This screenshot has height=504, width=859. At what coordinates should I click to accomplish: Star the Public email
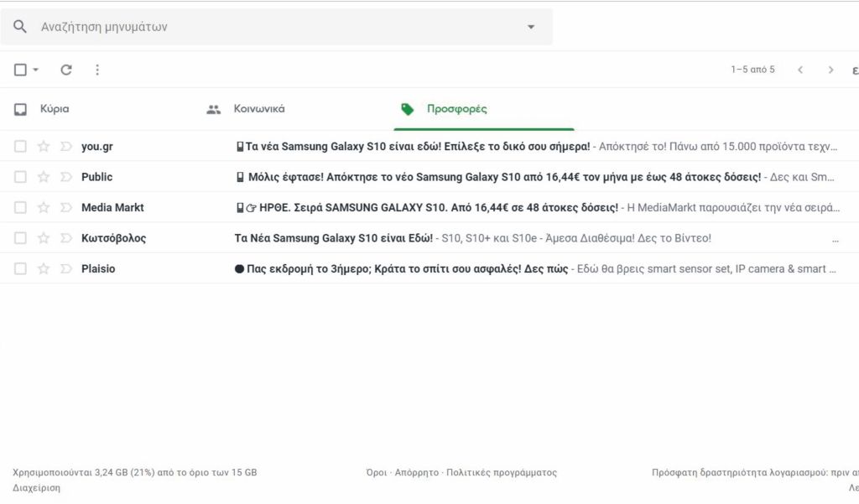click(44, 177)
